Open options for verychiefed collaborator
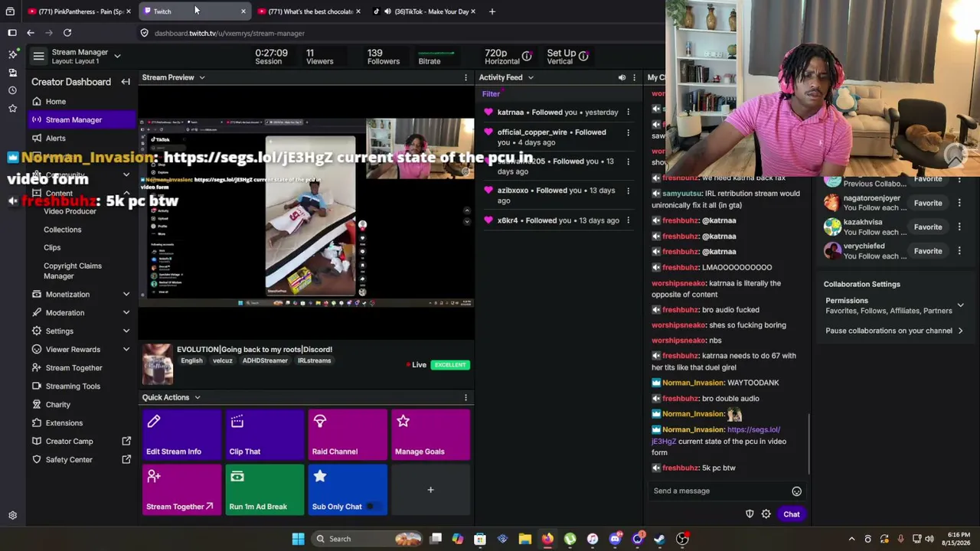The height and width of the screenshot is (551, 980). 959,251
